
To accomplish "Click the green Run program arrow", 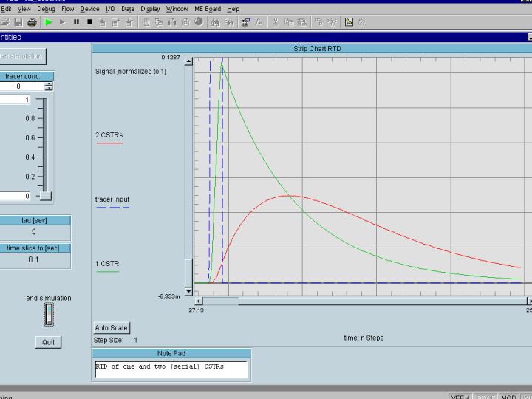I will click(49, 22).
